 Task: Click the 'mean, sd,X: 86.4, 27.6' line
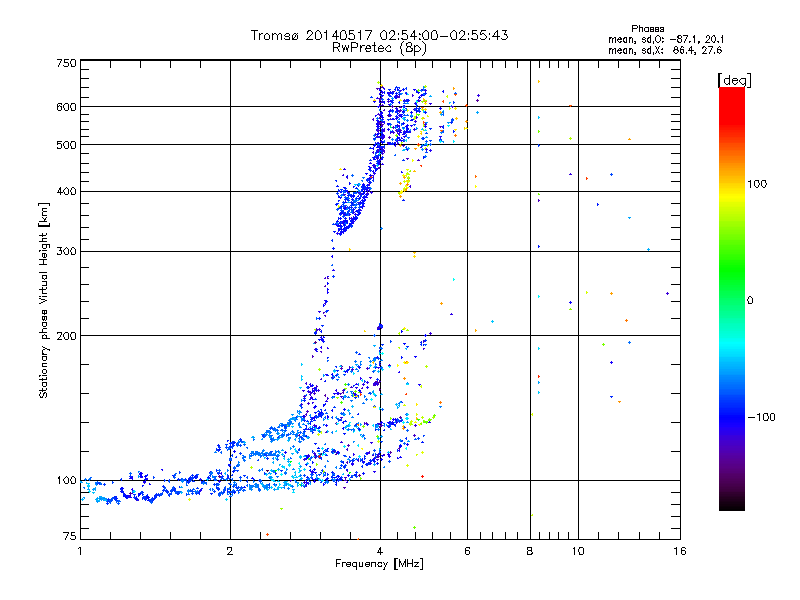665,51
